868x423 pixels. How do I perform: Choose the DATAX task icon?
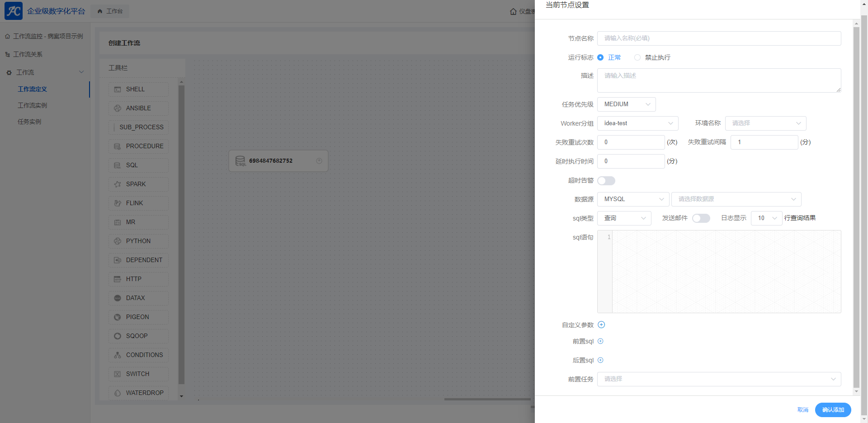click(118, 298)
